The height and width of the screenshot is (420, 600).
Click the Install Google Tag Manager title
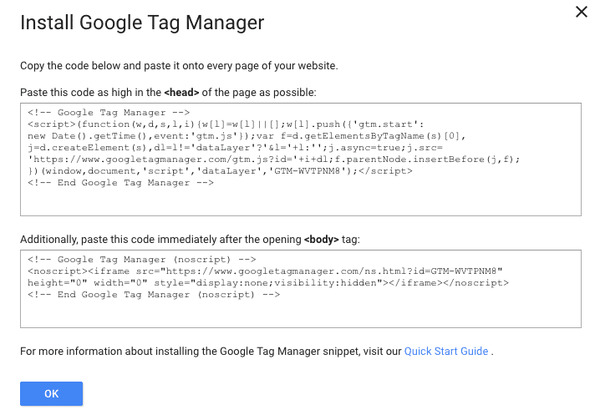coord(142,23)
